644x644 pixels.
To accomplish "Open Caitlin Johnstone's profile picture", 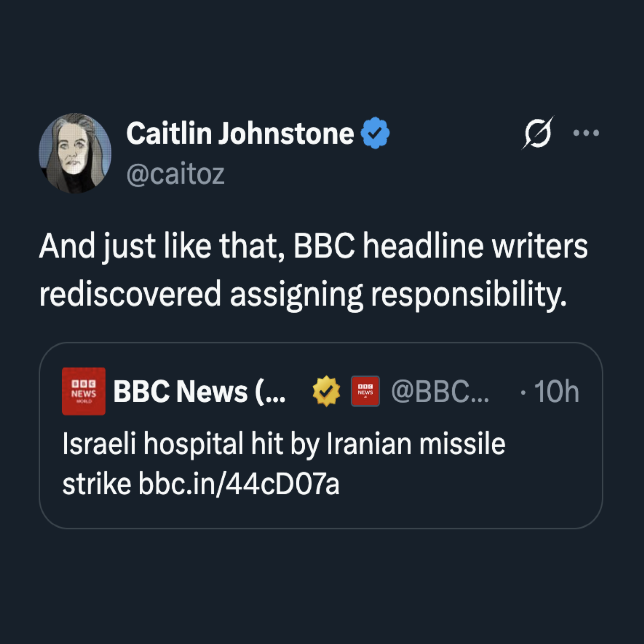I will coord(75,151).
